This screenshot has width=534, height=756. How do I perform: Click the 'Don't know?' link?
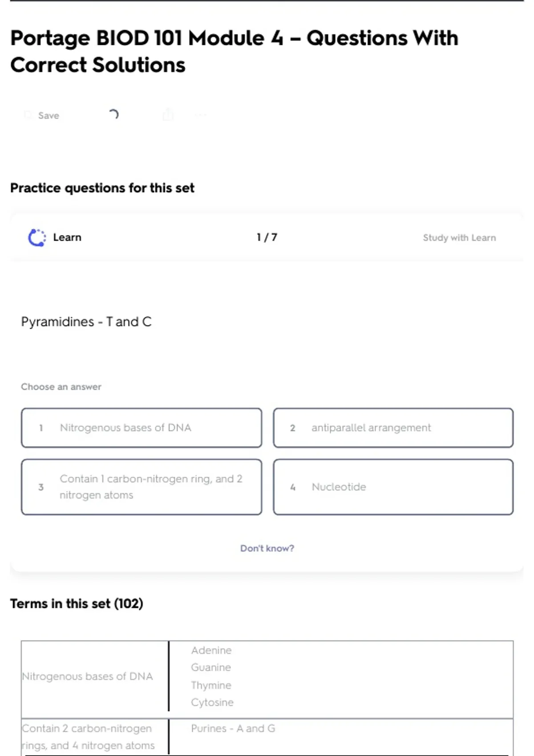pyautogui.click(x=267, y=548)
